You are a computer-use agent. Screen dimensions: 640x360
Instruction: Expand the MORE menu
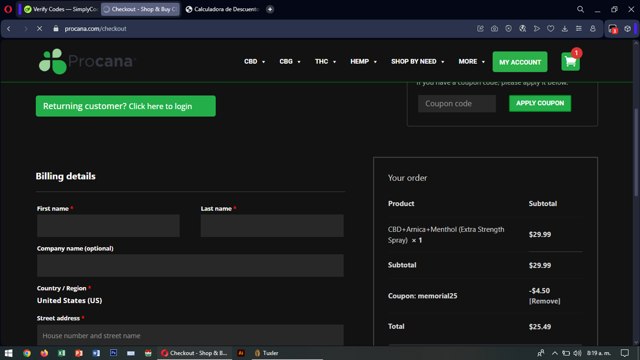[471, 62]
